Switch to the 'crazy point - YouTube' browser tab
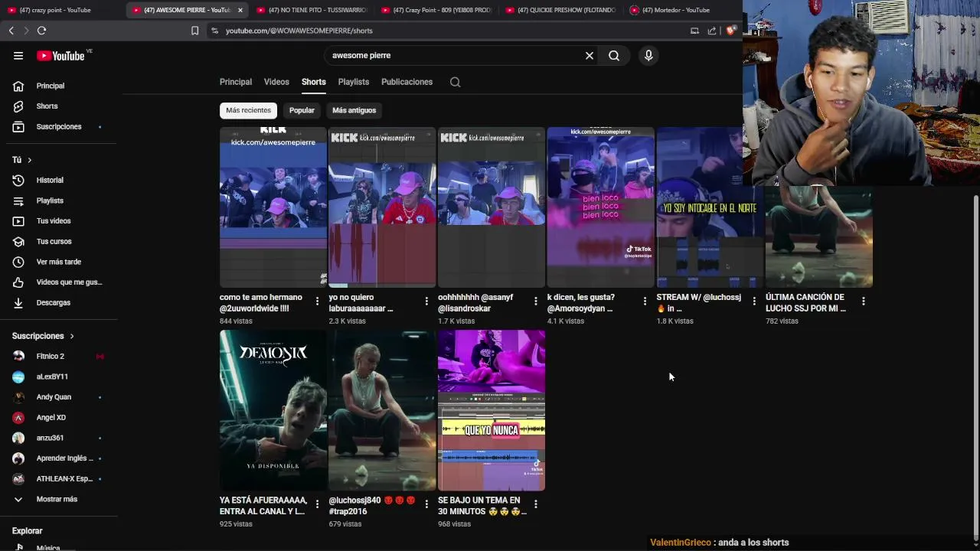 click(x=61, y=10)
